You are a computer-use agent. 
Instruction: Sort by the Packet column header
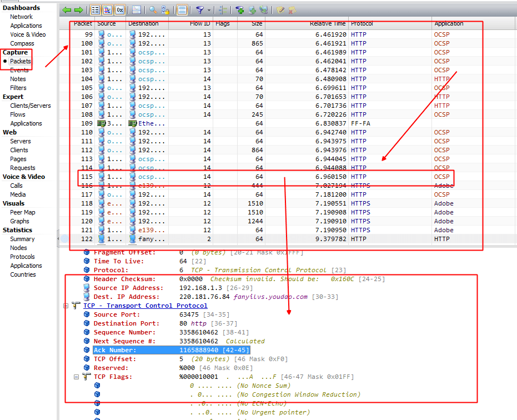(x=83, y=24)
